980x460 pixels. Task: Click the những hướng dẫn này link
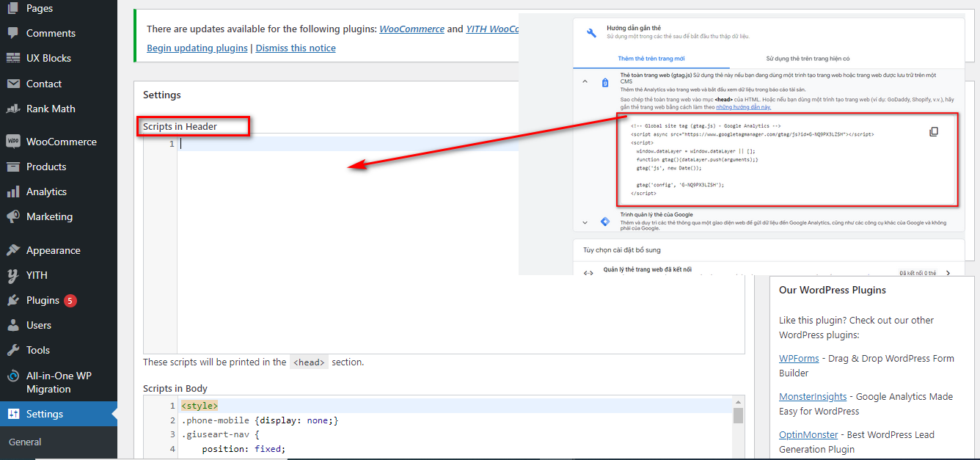point(743,106)
